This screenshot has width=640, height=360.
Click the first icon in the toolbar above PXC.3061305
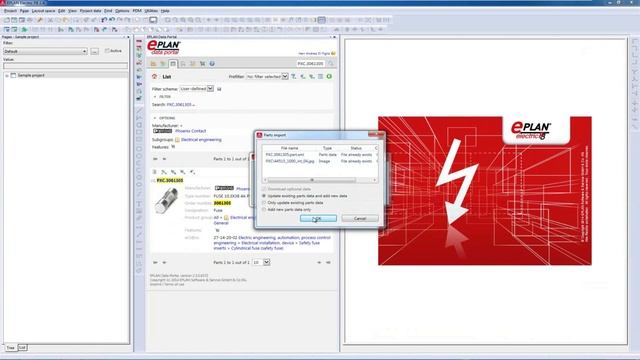pyautogui.click(x=155, y=172)
